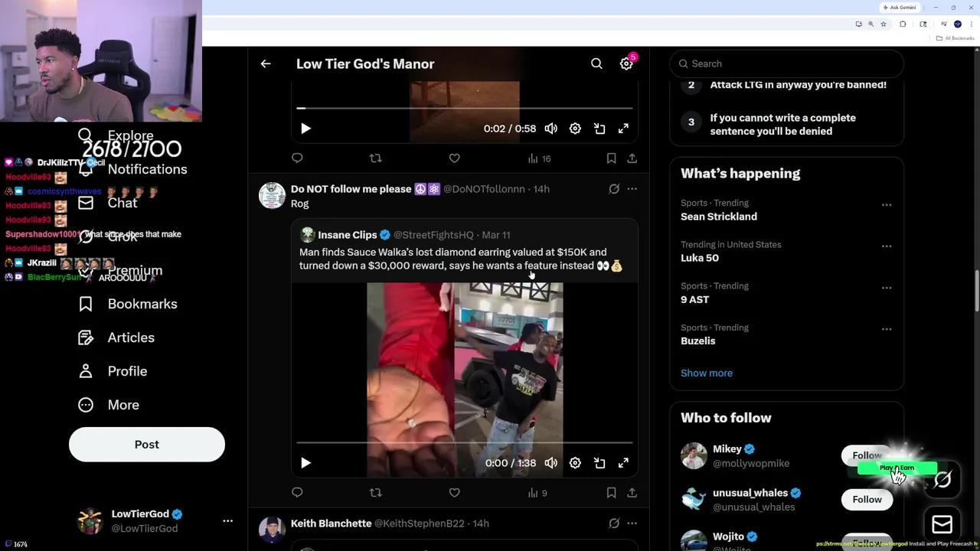Open more options for Luka 50 trend

pos(886,246)
